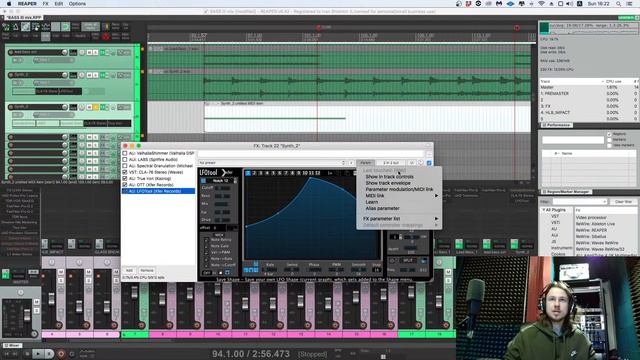Disable the True Iron plugin checkbox
This screenshot has width=640, height=360.
[x=125, y=178]
